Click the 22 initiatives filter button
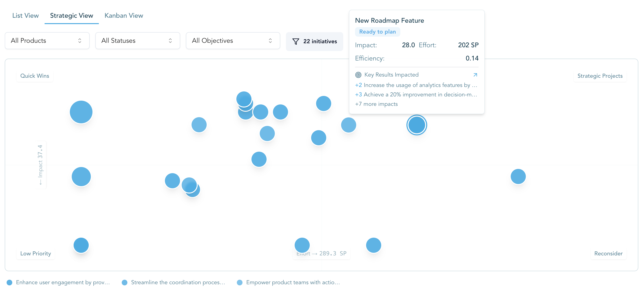 [314, 42]
